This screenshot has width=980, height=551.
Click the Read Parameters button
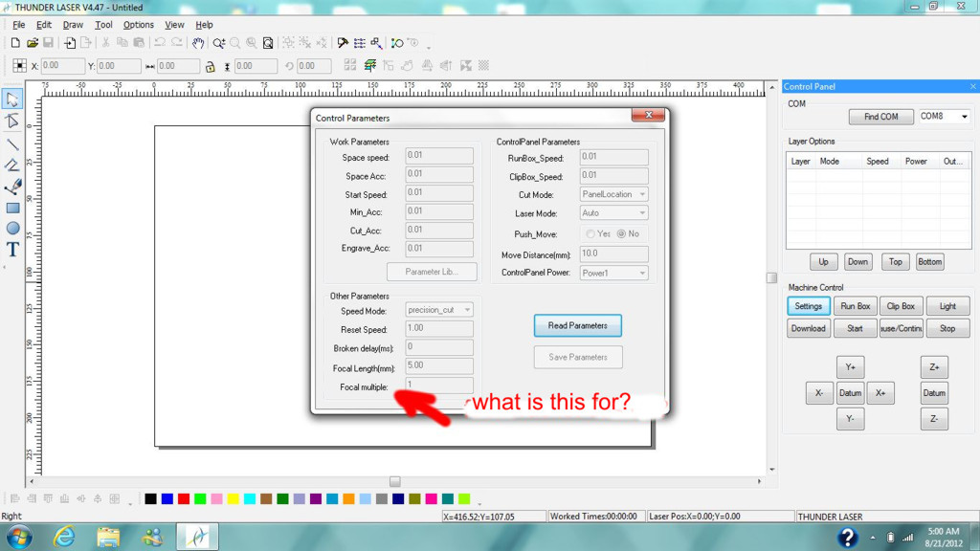pos(577,325)
